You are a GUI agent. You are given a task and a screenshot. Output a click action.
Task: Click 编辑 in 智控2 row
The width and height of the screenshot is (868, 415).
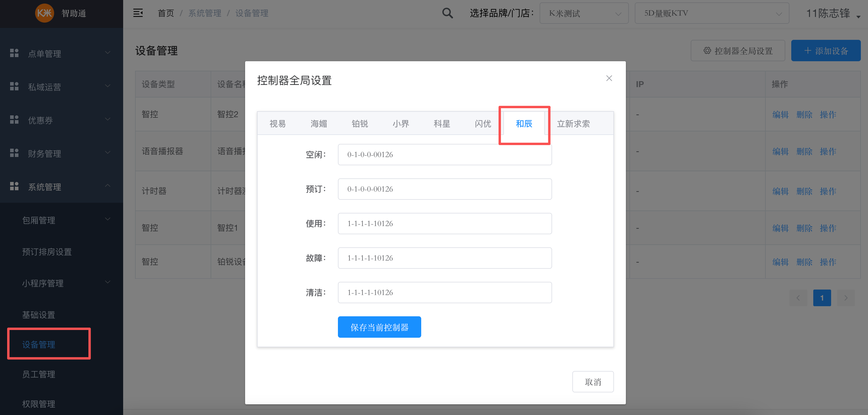click(x=780, y=114)
